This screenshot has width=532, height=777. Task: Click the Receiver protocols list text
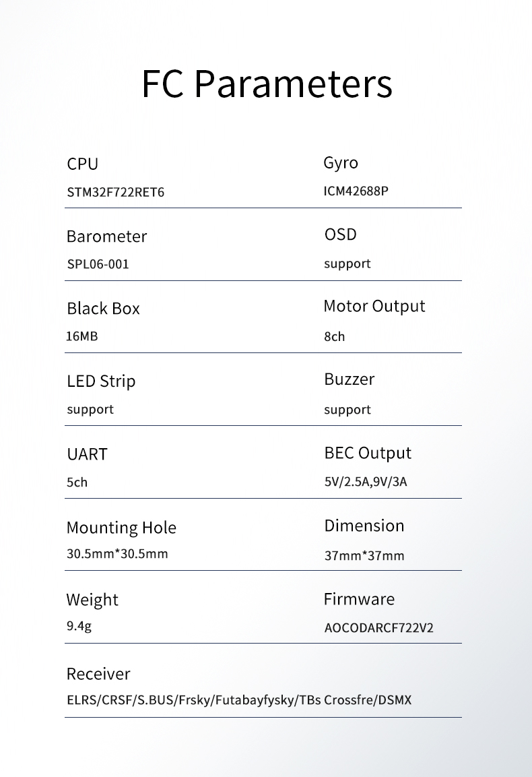[x=239, y=700]
